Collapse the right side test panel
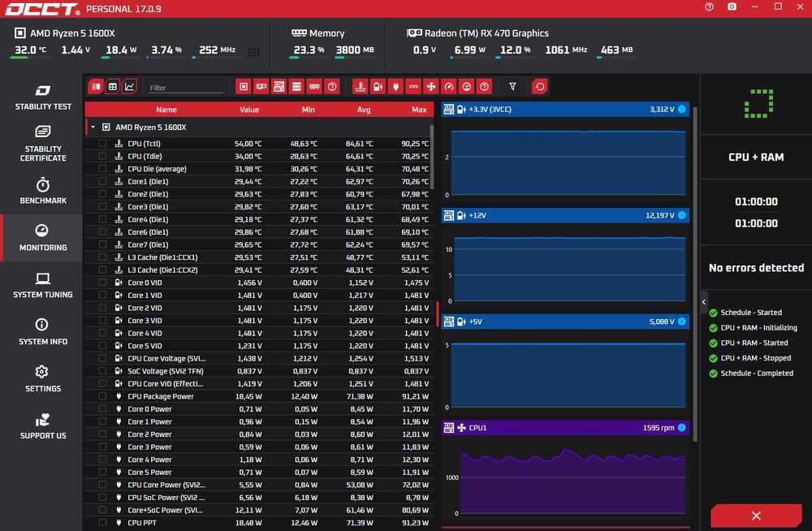Image resolution: width=812 pixels, height=531 pixels. pos(704,301)
